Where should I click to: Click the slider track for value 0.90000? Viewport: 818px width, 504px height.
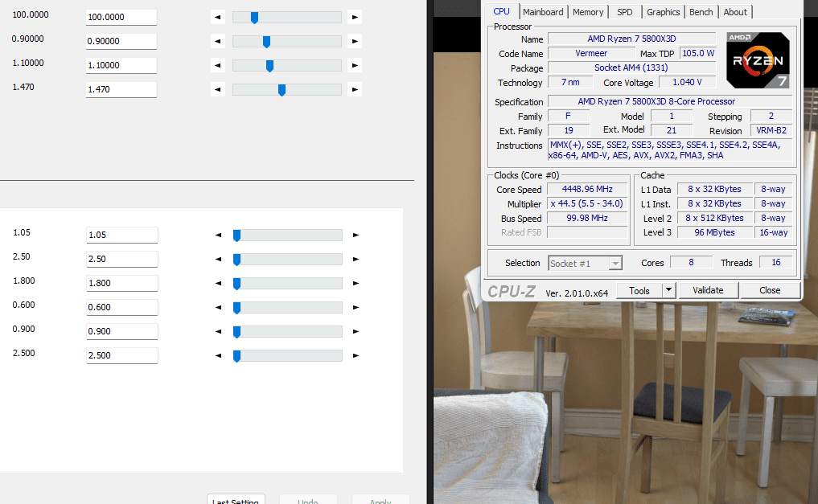point(287,41)
